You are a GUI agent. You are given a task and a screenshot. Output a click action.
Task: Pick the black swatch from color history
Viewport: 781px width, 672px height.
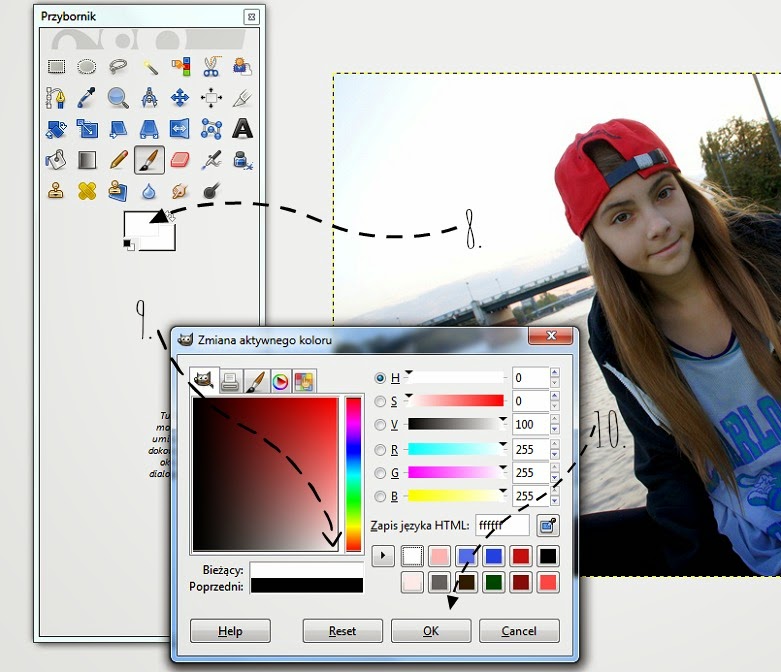click(547, 556)
